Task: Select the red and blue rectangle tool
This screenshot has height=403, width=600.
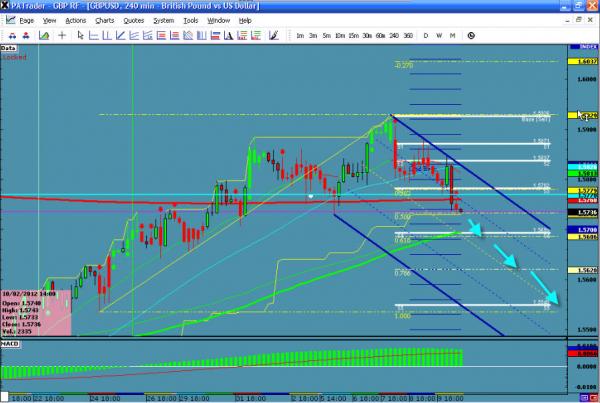Action: point(215,36)
